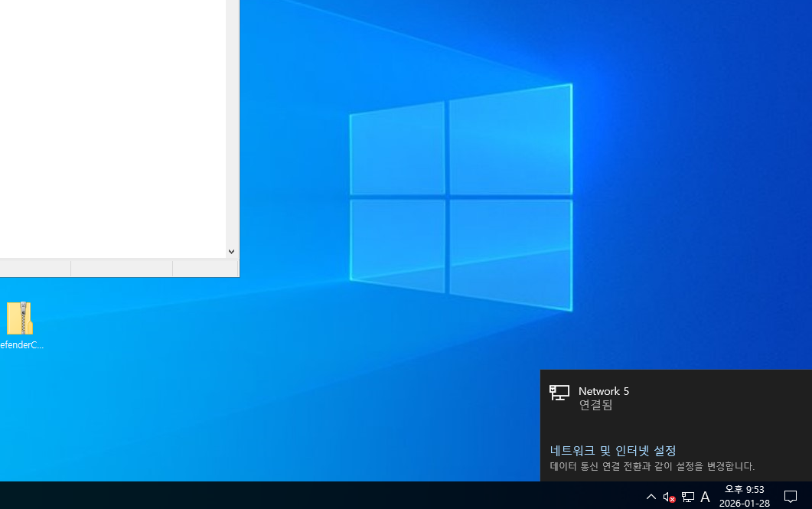The width and height of the screenshot is (812, 509).
Task: Click the 연결됨 status text
Action: click(x=595, y=405)
